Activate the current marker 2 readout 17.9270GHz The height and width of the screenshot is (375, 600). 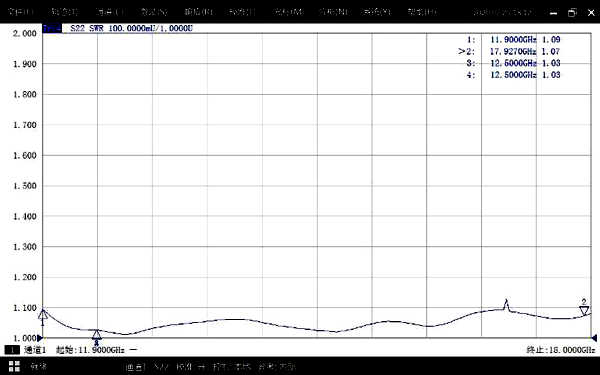point(510,51)
